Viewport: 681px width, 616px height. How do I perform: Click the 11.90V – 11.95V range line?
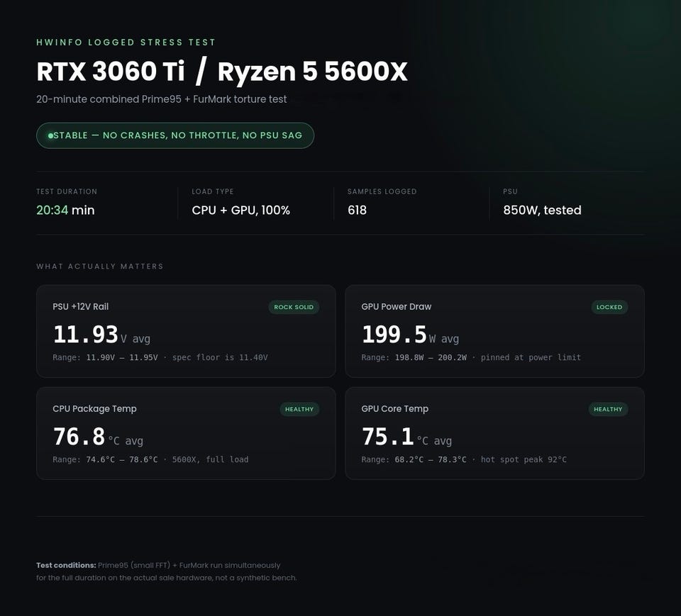coord(160,357)
